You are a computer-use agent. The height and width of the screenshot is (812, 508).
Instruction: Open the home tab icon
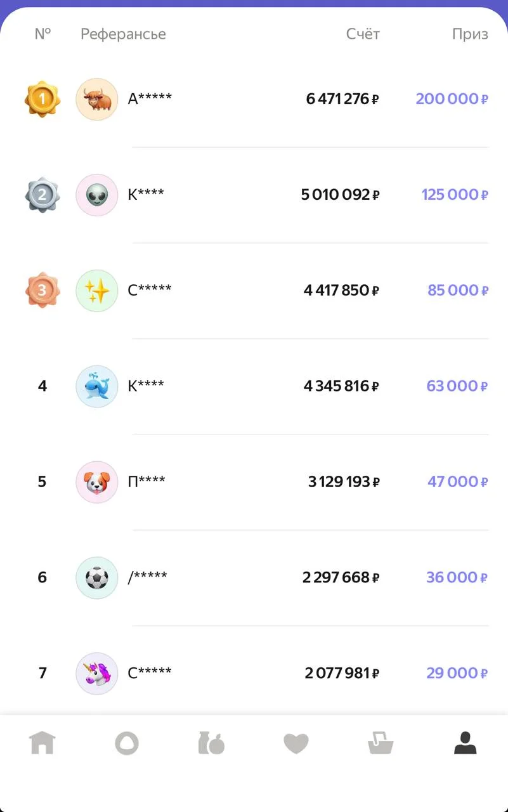(x=42, y=742)
